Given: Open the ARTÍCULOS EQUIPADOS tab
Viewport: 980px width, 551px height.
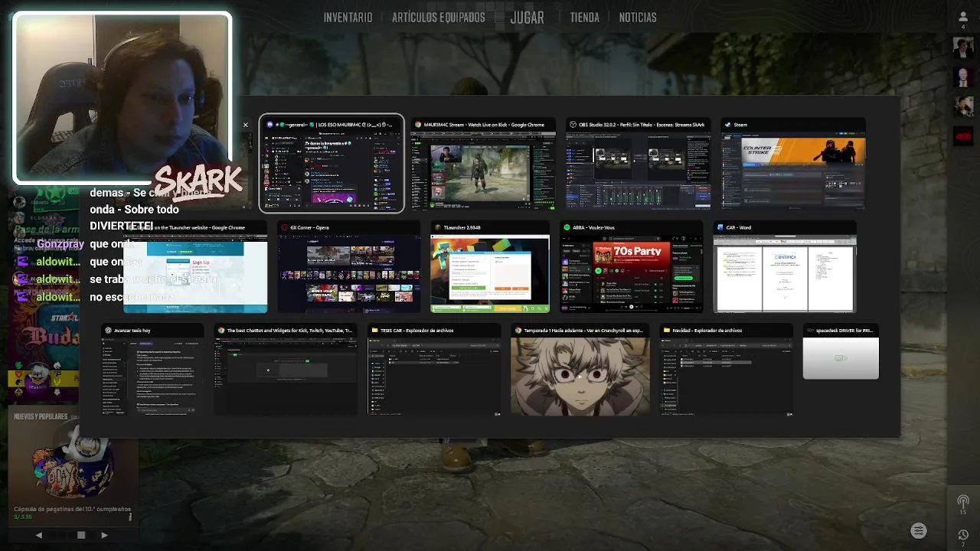Looking at the screenshot, I should point(439,17).
